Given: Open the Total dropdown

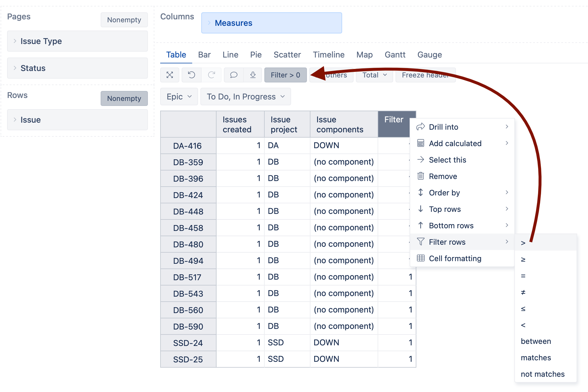Looking at the screenshot, I should (x=374, y=75).
